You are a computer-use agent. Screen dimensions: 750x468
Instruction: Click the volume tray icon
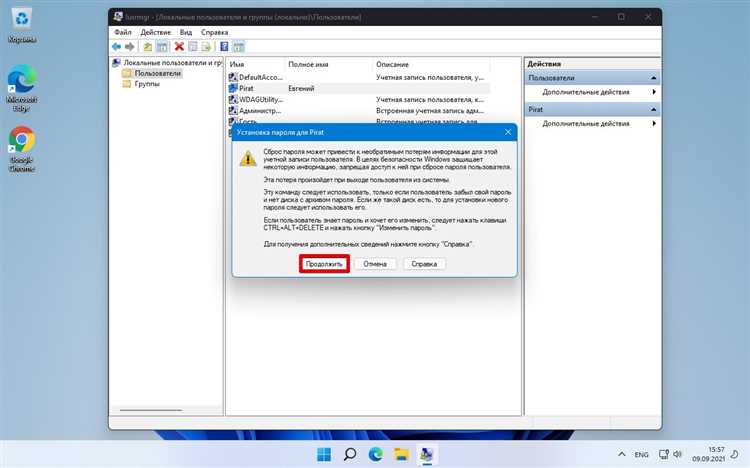[x=677, y=454]
